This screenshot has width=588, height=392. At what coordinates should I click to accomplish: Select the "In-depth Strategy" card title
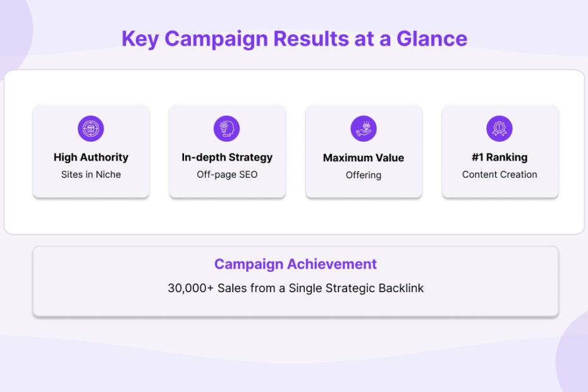(x=227, y=157)
